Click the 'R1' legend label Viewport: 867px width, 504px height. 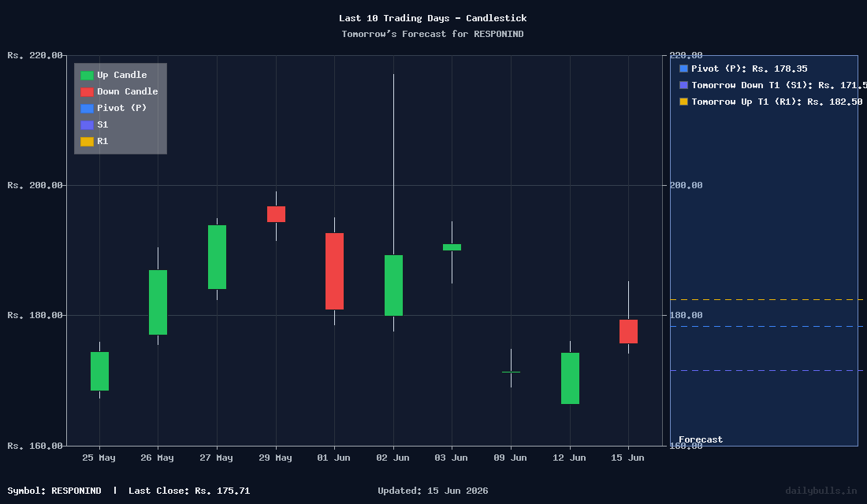[102, 142]
